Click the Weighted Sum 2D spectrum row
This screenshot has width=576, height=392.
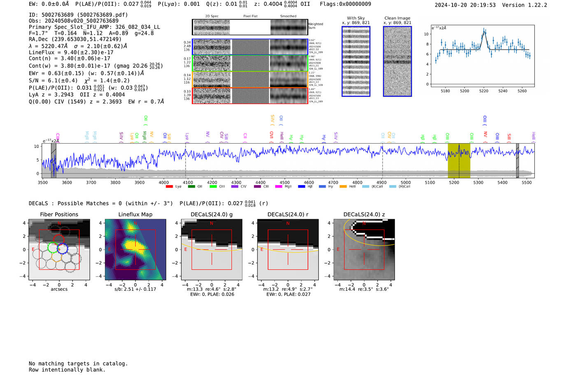pos(250,27)
